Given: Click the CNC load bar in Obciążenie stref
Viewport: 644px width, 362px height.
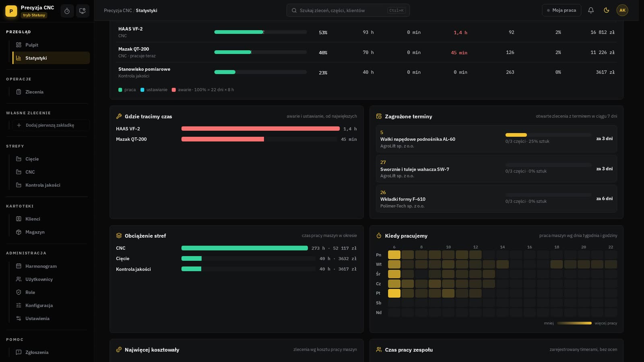Looking at the screenshot, I should click(244, 248).
